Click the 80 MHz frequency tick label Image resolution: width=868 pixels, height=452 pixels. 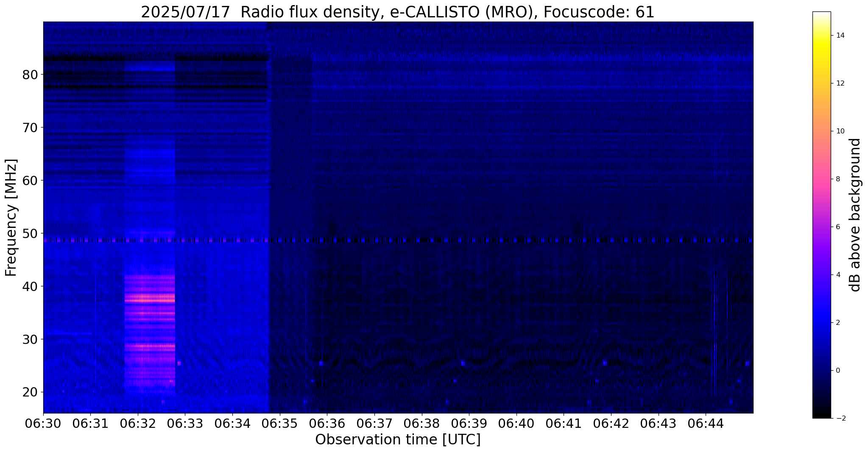(x=29, y=75)
